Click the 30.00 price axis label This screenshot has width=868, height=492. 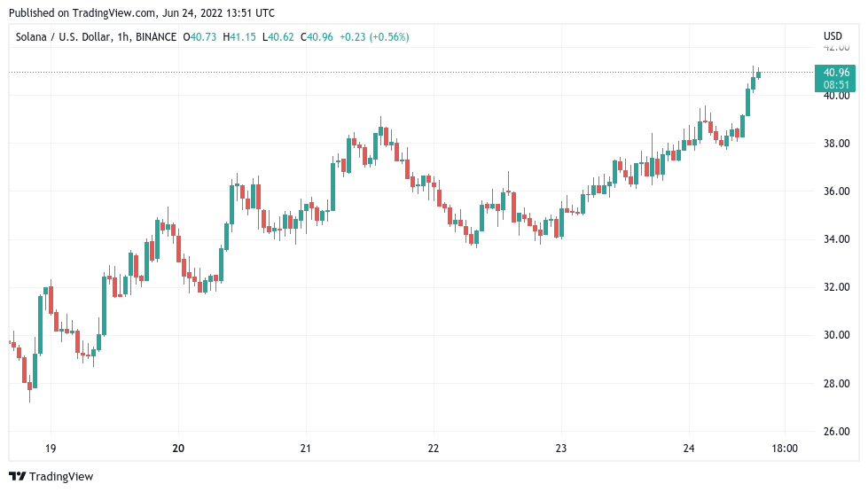tap(836, 335)
